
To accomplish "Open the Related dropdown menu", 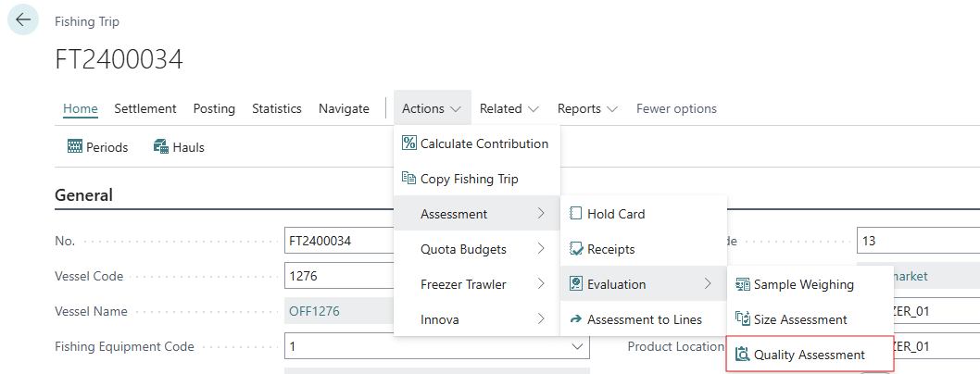I will 509,108.
